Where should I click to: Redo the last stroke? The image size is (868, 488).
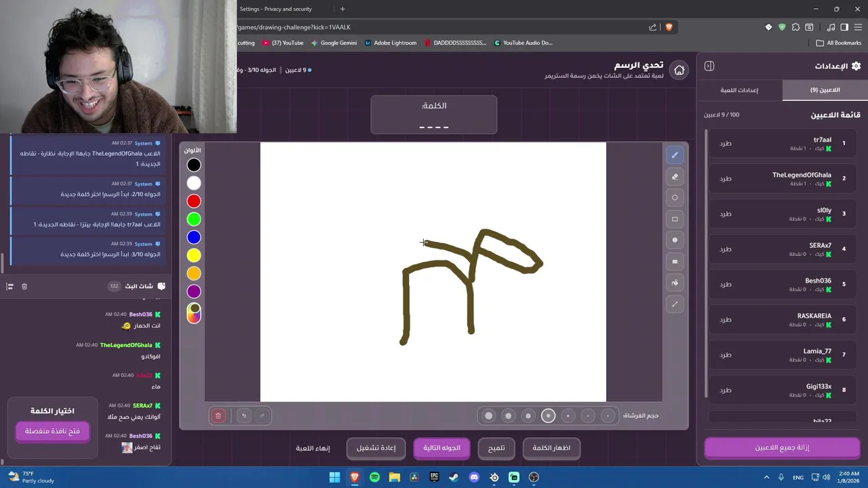262,415
